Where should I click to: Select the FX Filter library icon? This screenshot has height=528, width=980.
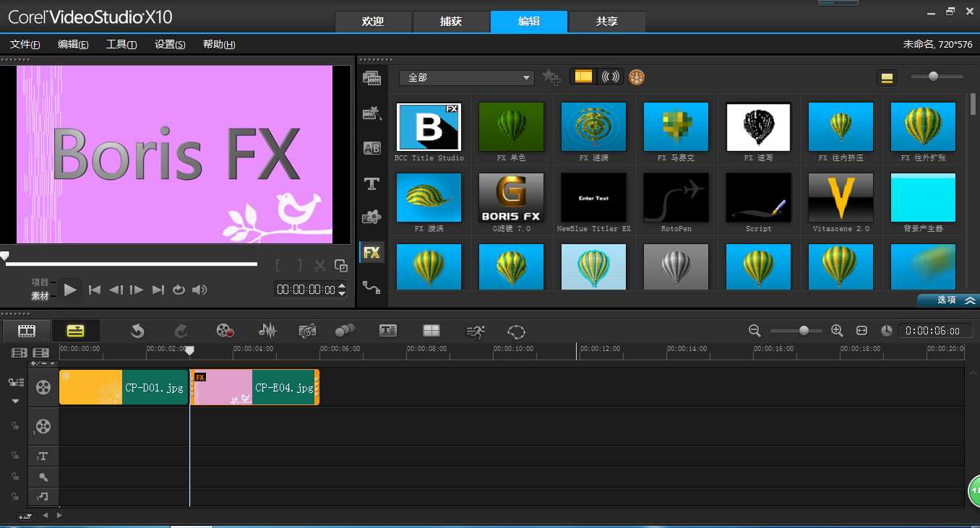click(x=371, y=253)
